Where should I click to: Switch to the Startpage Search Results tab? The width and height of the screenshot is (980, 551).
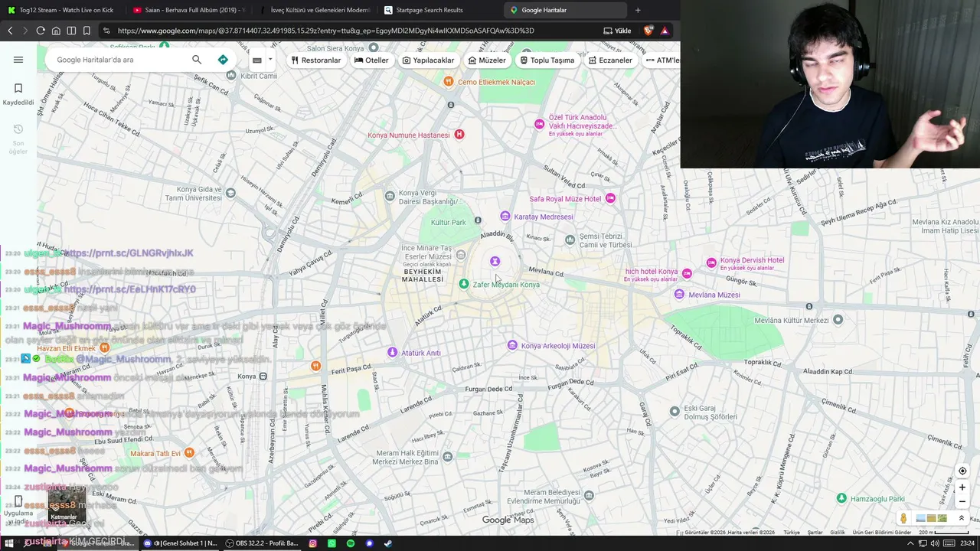tap(439, 10)
